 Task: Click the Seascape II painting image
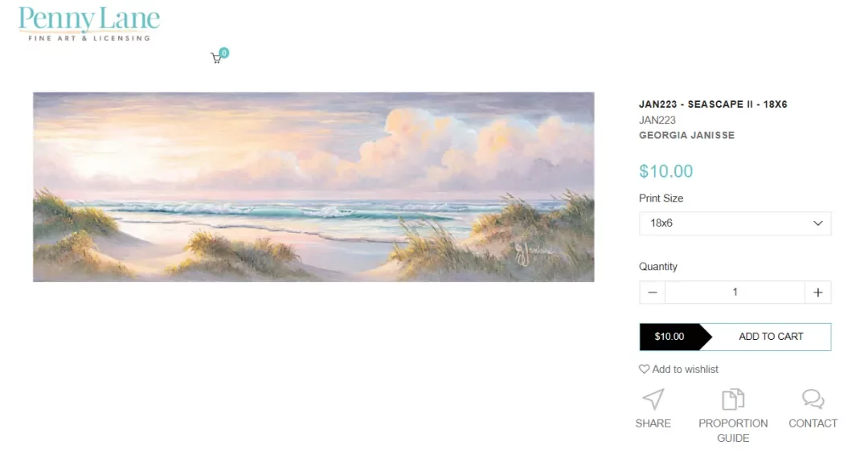click(x=313, y=186)
